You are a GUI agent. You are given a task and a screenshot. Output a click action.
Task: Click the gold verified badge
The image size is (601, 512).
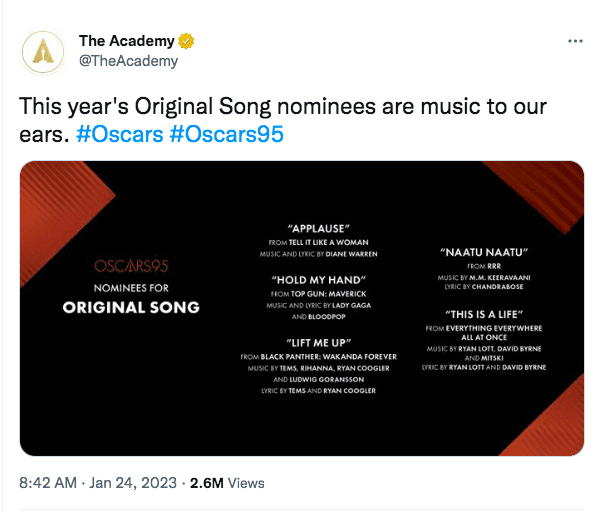[x=186, y=41]
